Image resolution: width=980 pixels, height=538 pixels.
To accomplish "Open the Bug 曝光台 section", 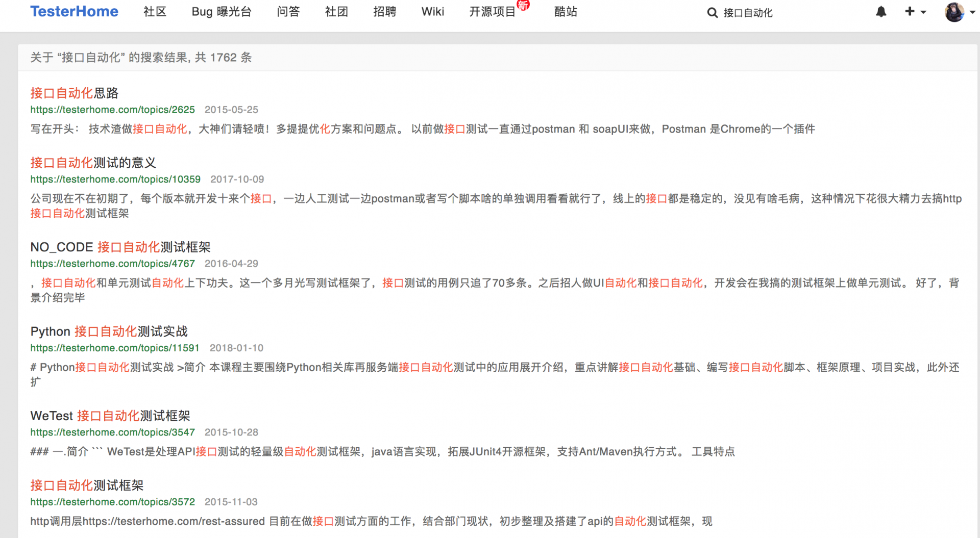I will click(x=222, y=12).
